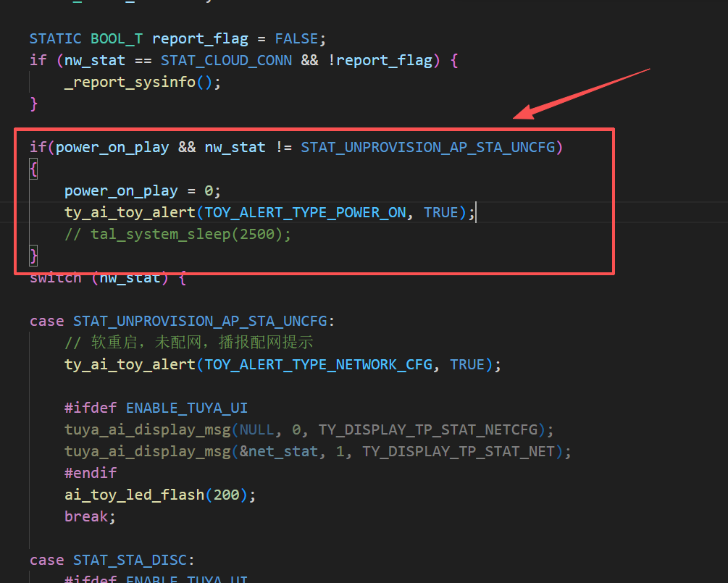Click the STAT_CLOUD_CONN constant

pos(226,60)
